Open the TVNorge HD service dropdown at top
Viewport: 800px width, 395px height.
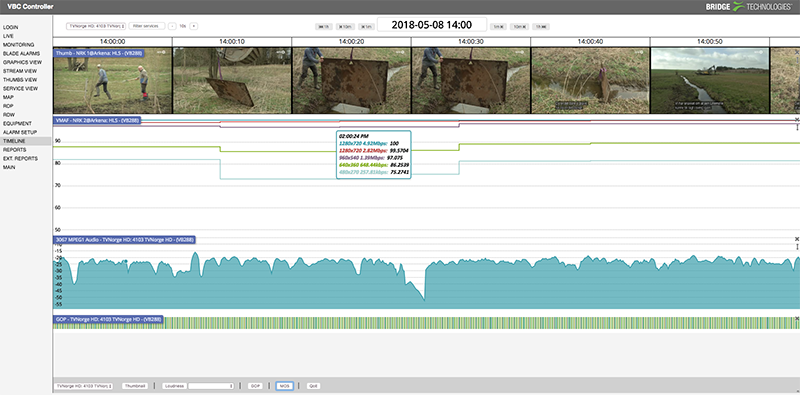coord(96,26)
